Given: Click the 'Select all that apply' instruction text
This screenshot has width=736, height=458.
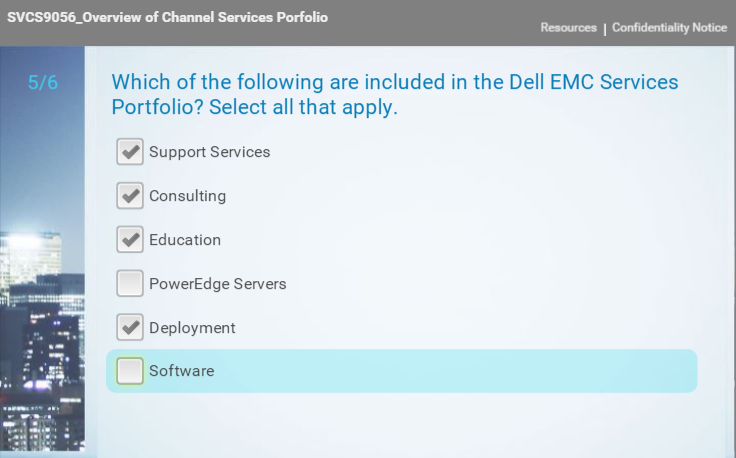Looking at the screenshot, I should 303,107.
